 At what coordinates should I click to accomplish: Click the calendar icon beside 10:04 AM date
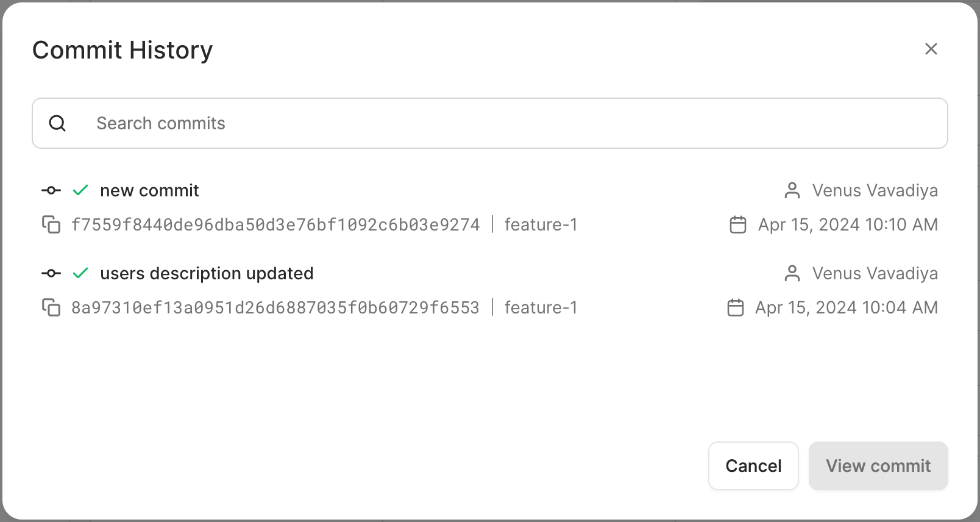[x=736, y=308]
